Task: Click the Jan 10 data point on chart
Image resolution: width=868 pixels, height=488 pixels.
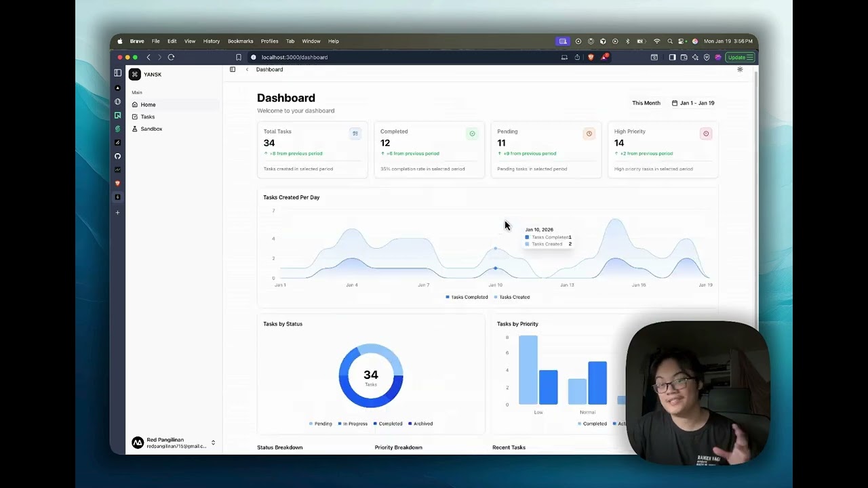Action: point(496,268)
